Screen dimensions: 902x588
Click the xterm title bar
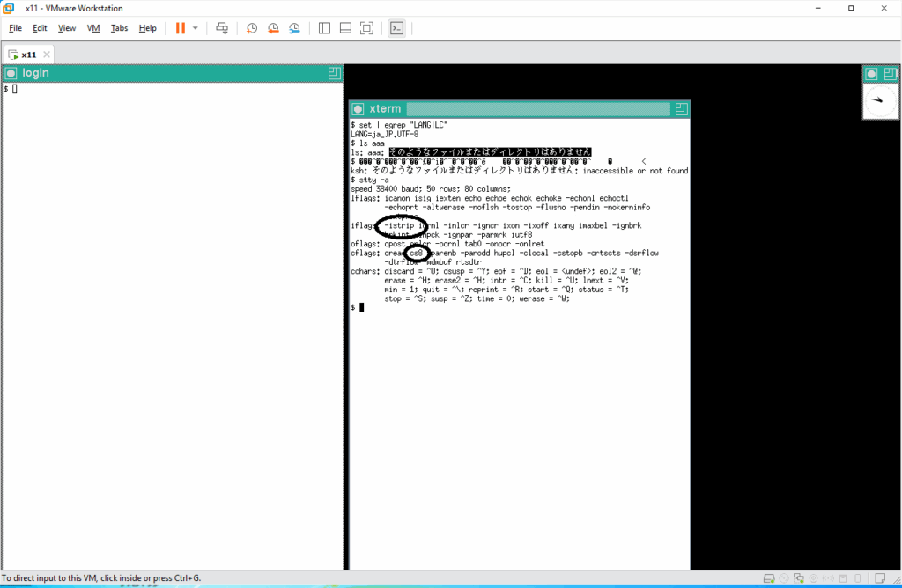click(520, 108)
